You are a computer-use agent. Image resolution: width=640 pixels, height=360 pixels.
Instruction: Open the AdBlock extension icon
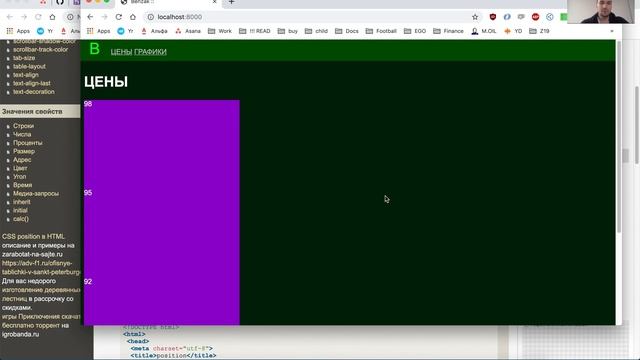(x=536, y=17)
